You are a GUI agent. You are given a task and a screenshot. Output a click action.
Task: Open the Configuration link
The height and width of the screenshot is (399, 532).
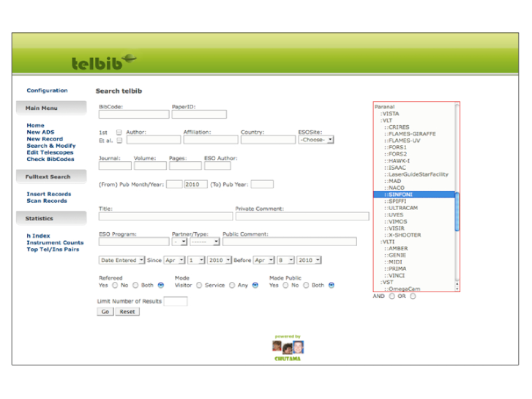(x=47, y=90)
